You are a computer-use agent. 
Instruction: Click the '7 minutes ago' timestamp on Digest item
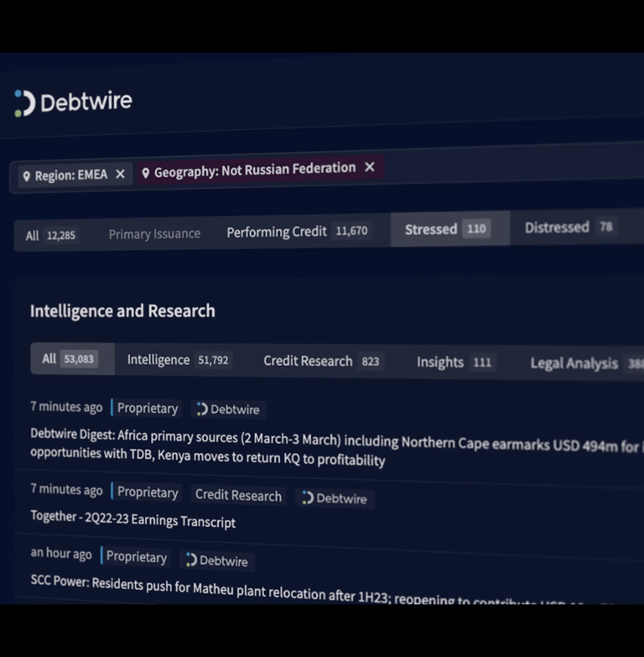pos(66,407)
